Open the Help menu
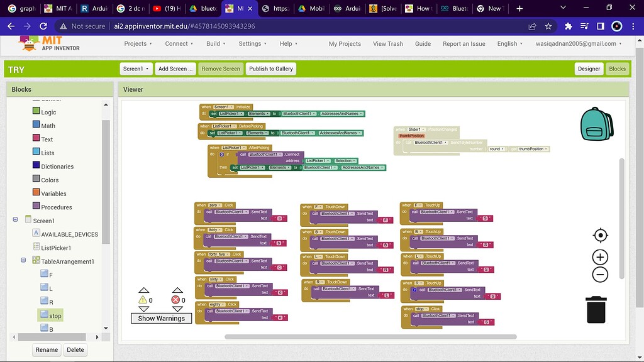This screenshot has width=644, height=362. coord(288,44)
